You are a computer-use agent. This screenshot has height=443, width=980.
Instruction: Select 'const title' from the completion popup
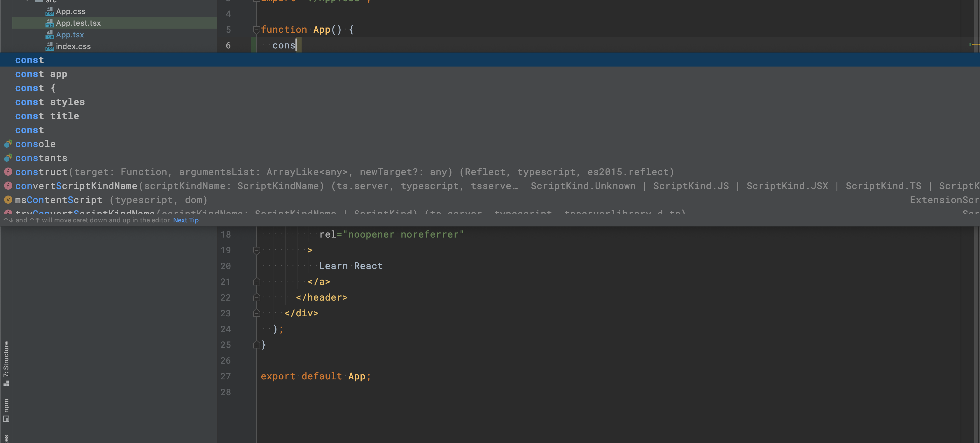pos(47,116)
